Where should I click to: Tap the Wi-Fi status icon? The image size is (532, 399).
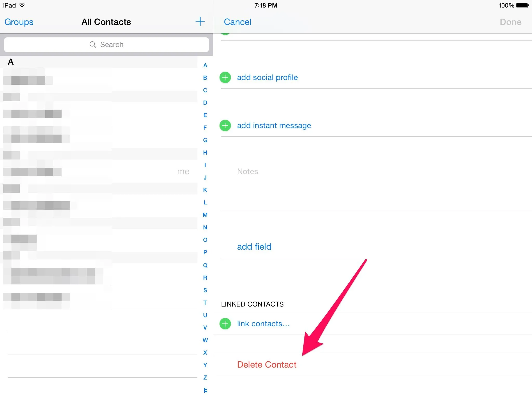click(22, 5)
